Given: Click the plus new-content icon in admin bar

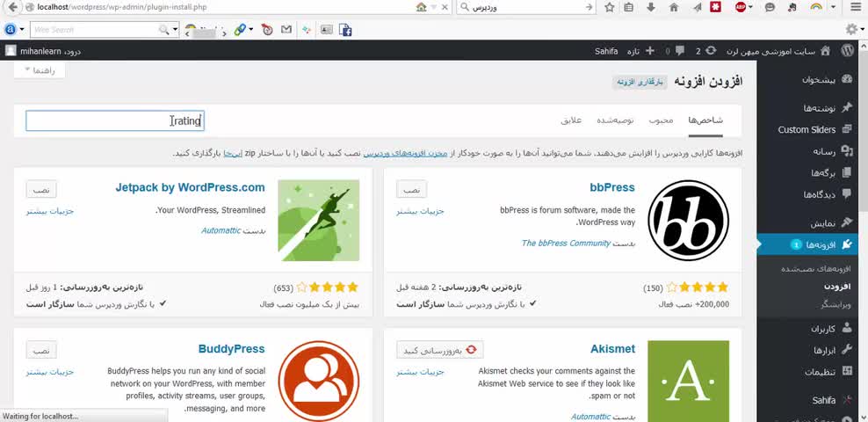Looking at the screenshot, I should pyautogui.click(x=650, y=51).
